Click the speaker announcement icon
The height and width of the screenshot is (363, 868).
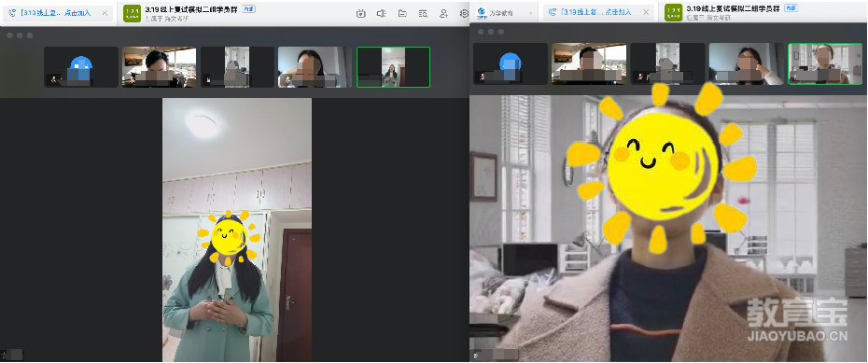(x=382, y=14)
